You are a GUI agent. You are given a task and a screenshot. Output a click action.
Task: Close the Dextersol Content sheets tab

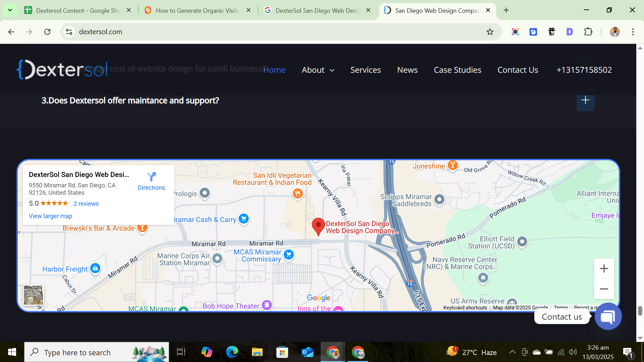click(129, 10)
